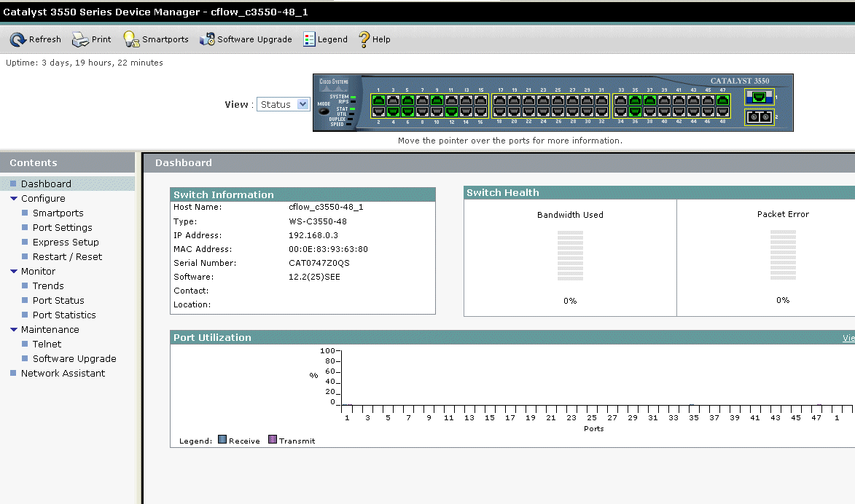
Task: Select green port 36 on bottom row
Action: click(x=635, y=111)
